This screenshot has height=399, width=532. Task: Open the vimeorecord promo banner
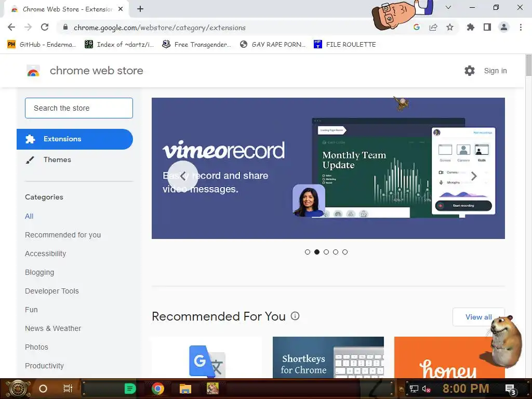[328, 168]
